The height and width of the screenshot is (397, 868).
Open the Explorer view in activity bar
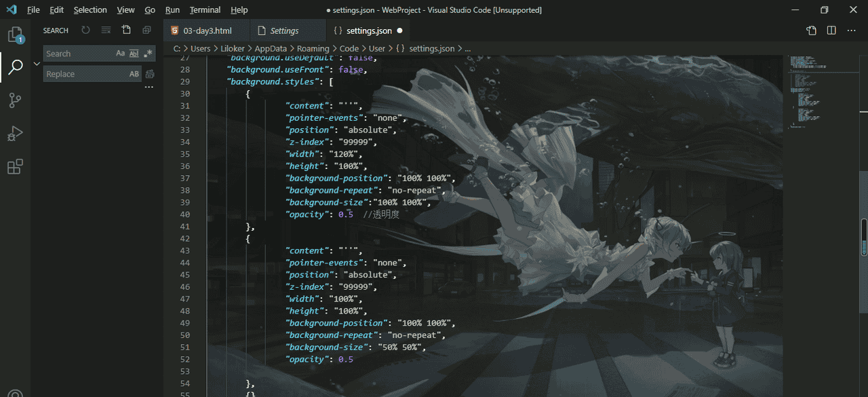15,35
